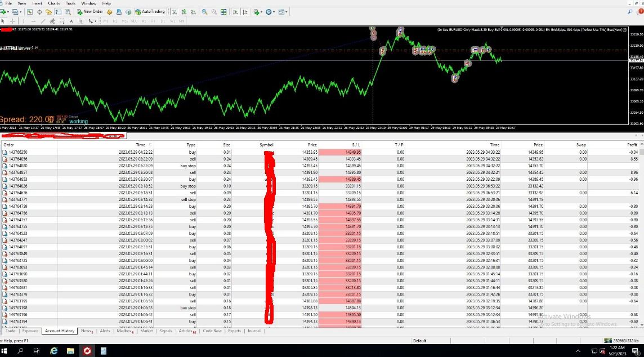The image size is (644, 357).
Task: Draw a horizontal line tool
Action: pyautogui.click(x=34, y=21)
